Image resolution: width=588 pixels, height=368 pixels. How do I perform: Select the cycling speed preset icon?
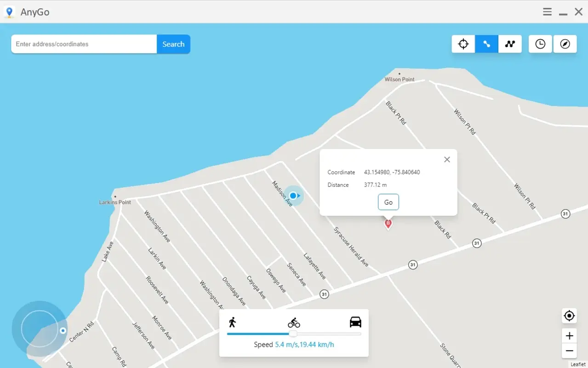point(294,322)
